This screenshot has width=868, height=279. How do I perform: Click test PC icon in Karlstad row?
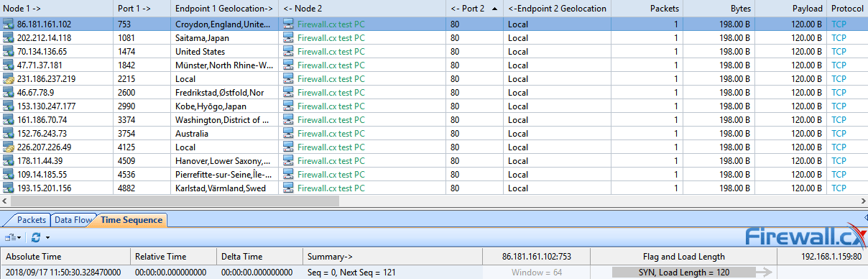click(289, 188)
